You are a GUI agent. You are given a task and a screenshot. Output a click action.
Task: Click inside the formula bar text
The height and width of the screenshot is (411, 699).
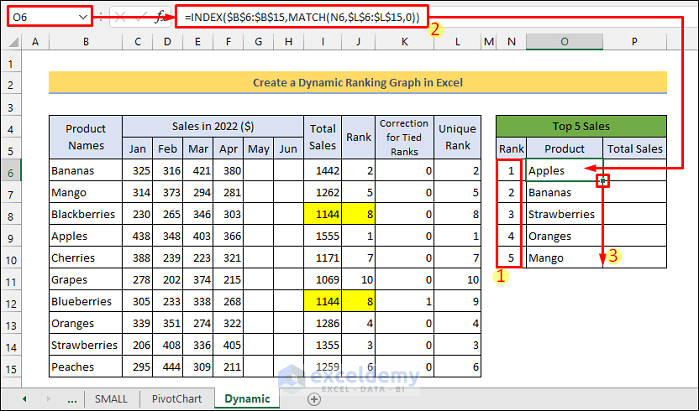[300, 17]
